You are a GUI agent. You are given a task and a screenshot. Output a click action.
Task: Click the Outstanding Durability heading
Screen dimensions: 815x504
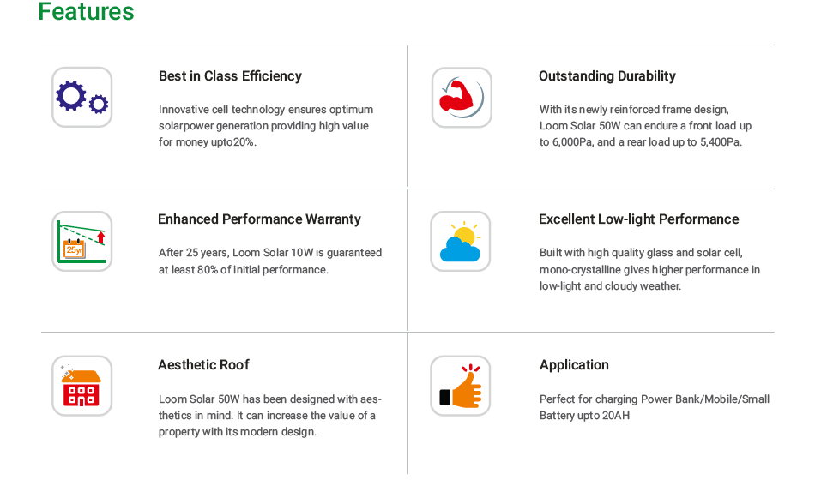[607, 76]
